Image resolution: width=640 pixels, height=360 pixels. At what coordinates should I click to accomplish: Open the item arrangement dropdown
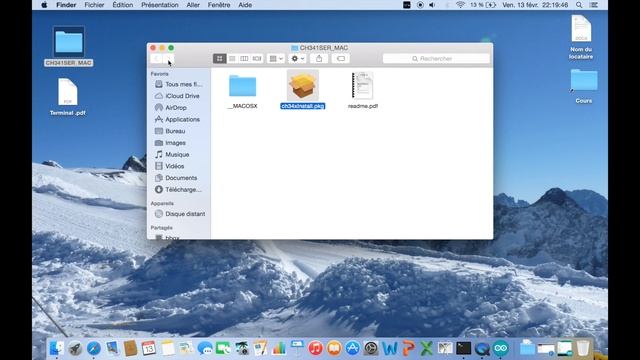[x=276, y=59]
